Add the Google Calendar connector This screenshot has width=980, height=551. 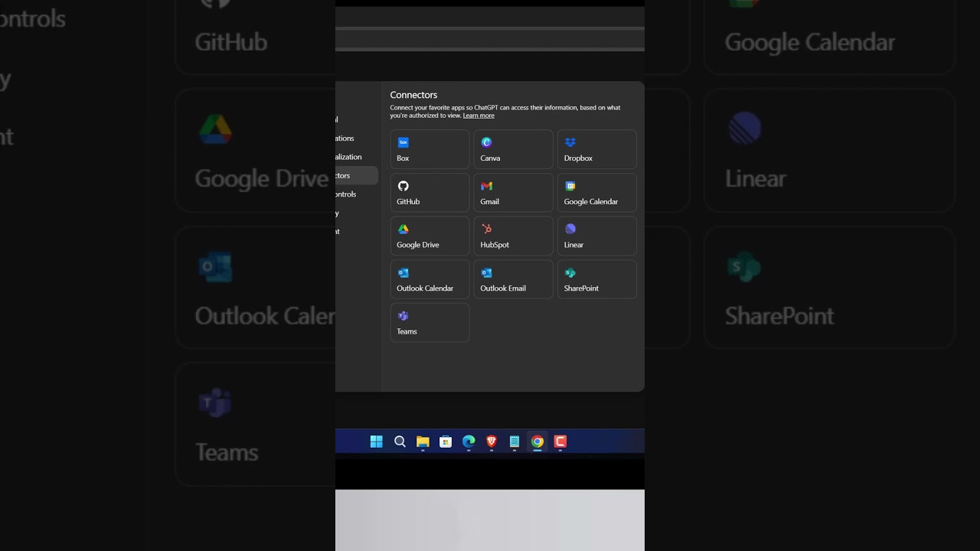point(596,192)
